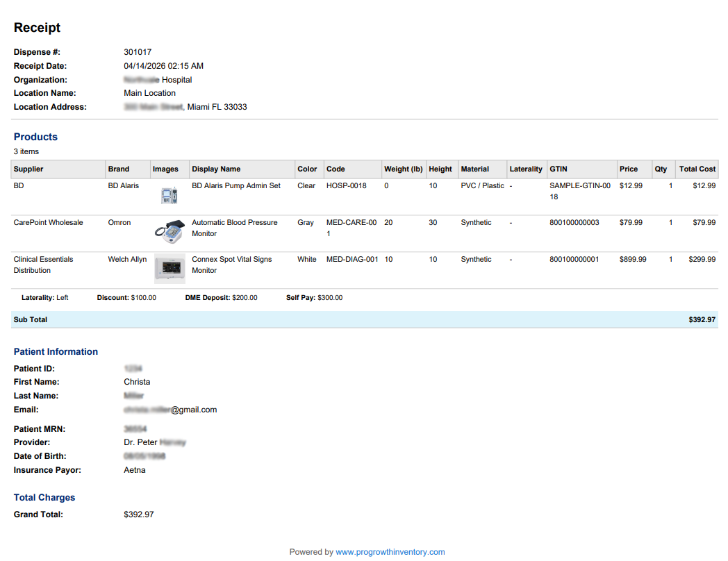
Task: Click the Products section heading
Action: pos(35,137)
